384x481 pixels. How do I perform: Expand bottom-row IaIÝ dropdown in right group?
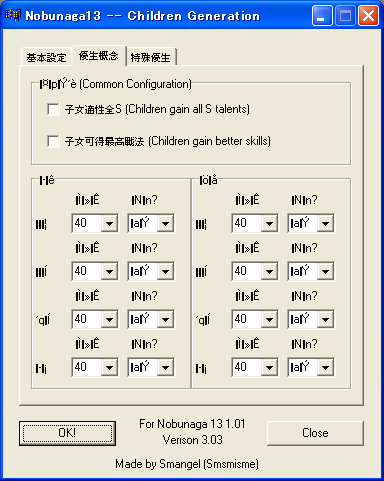(x=311, y=367)
